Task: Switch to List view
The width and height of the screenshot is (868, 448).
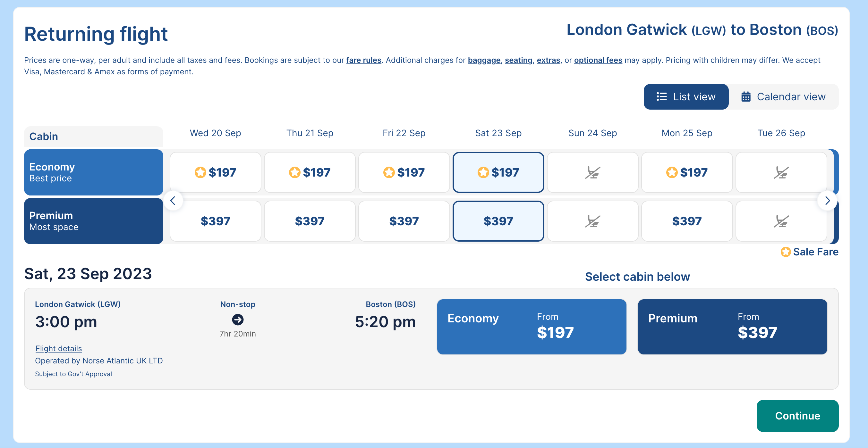Action: pos(686,97)
